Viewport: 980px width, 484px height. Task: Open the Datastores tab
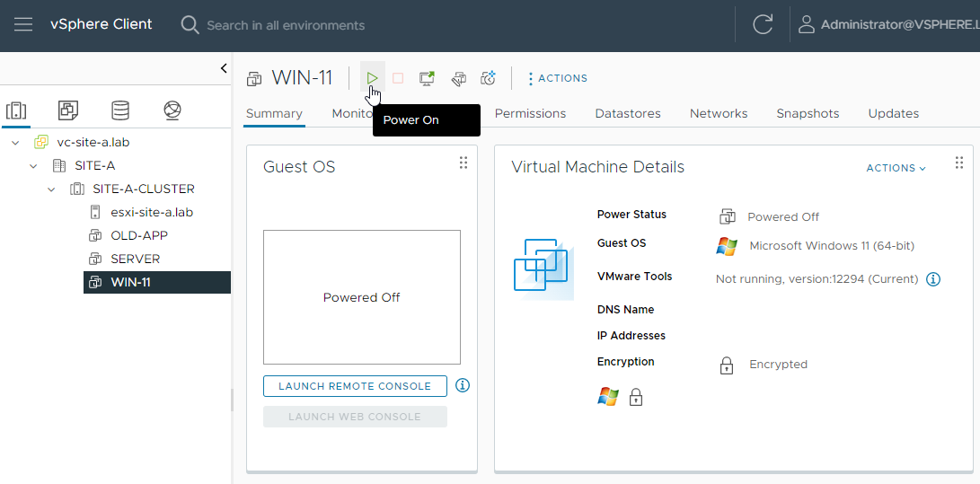coord(628,114)
